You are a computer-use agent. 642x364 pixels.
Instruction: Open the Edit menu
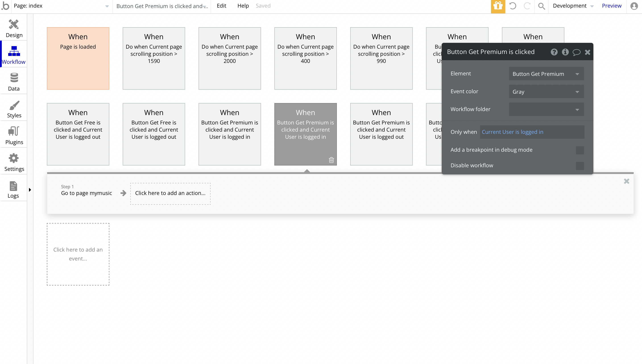pos(221,6)
